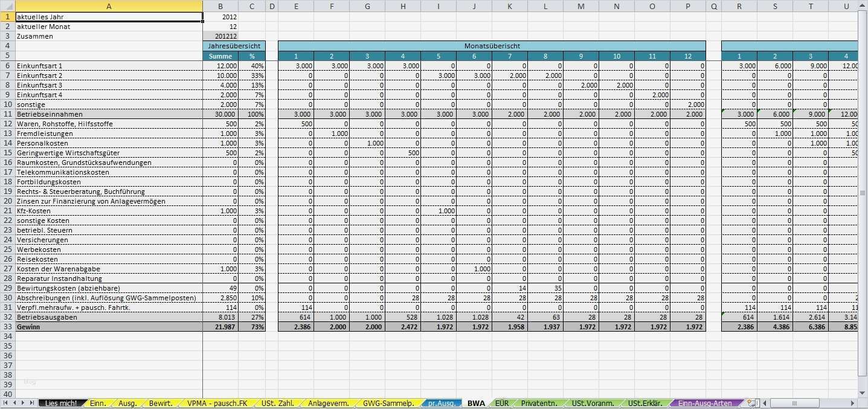Click the Select All corner button
The height and width of the screenshot is (409, 868).
[x=7, y=6]
